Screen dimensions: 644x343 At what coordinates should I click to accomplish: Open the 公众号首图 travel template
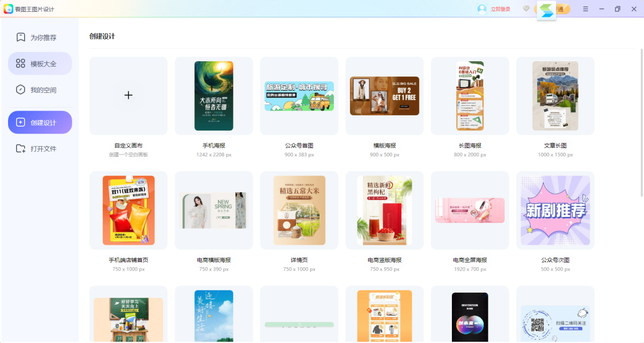298,96
